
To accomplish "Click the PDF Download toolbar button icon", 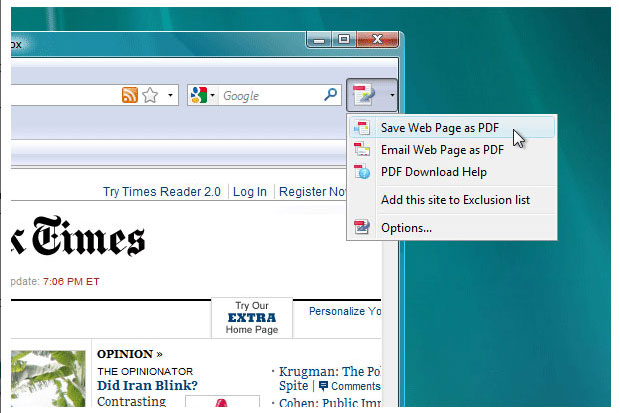I will point(364,95).
